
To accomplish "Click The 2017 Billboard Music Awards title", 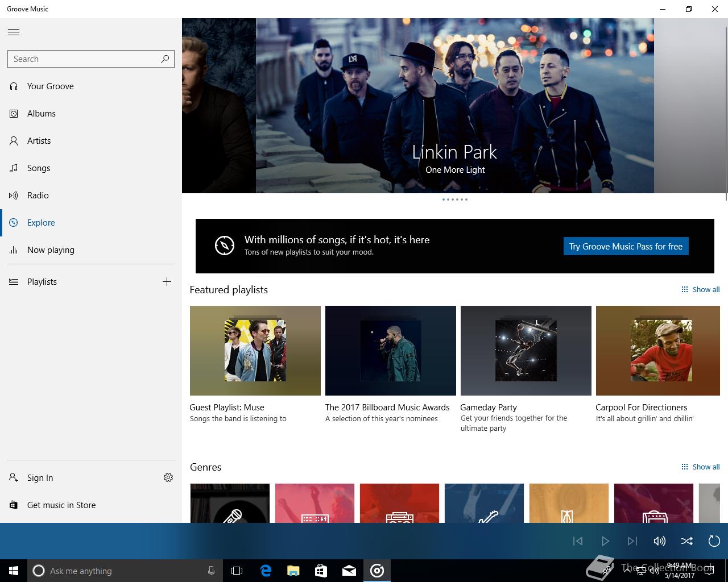I will point(387,408).
